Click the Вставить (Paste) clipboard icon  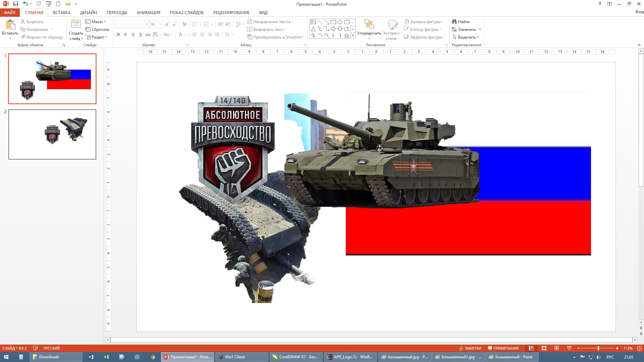(x=10, y=25)
